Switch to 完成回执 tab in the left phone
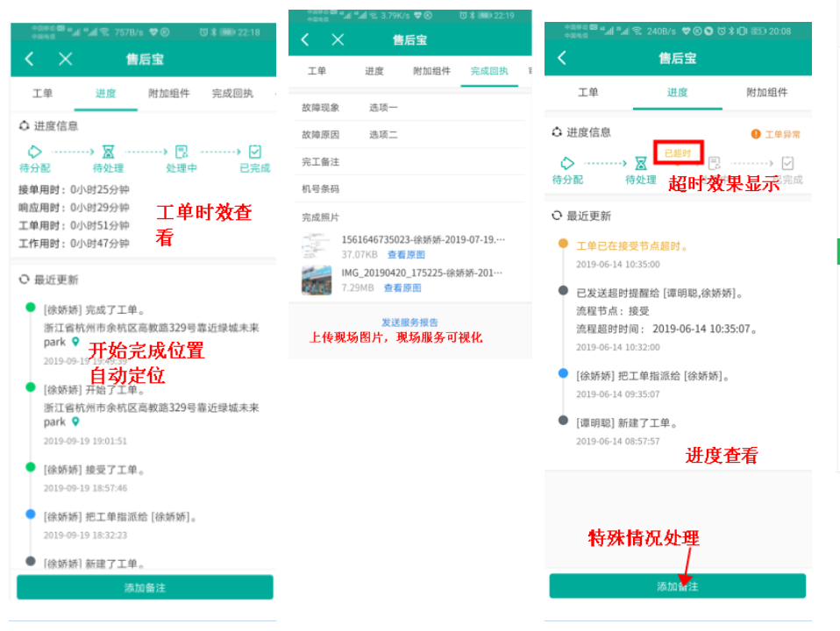The height and width of the screenshot is (631, 840). (232, 93)
